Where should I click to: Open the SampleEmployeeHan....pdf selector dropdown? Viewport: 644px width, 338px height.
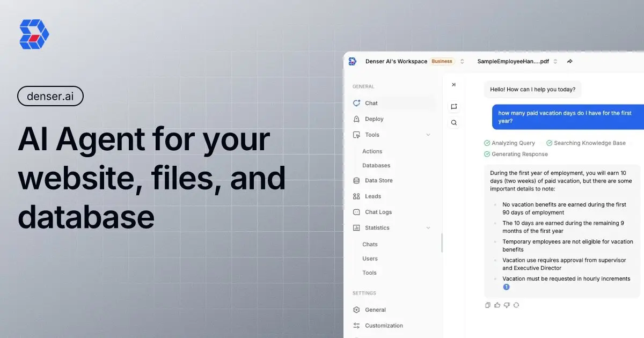pos(555,61)
